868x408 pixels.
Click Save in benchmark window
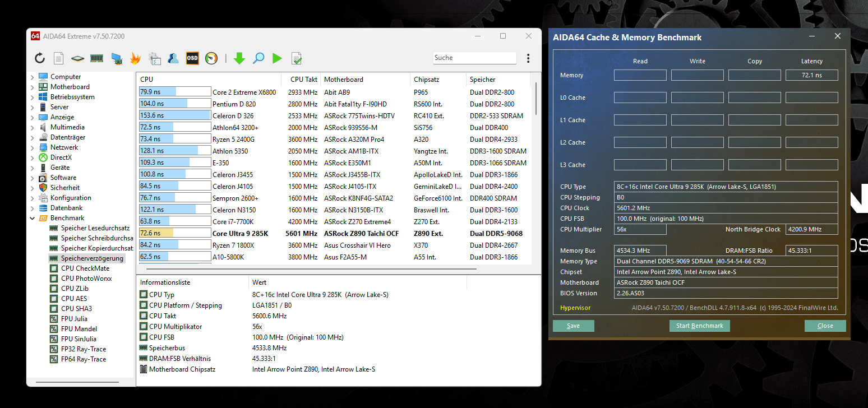click(573, 326)
